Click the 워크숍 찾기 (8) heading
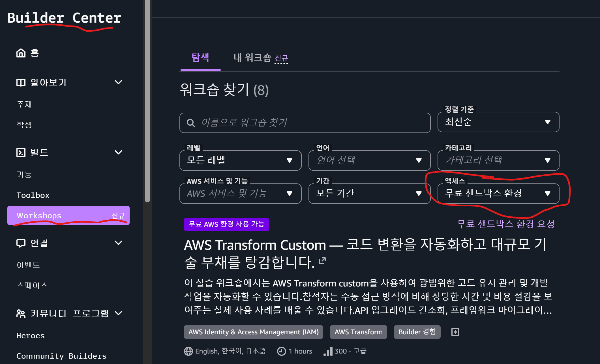The height and width of the screenshot is (364, 600). [x=224, y=90]
